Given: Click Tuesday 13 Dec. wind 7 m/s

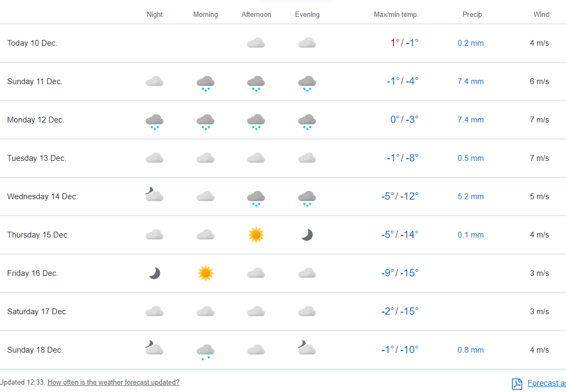Looking at the screenshot, I should click(539, 158).
